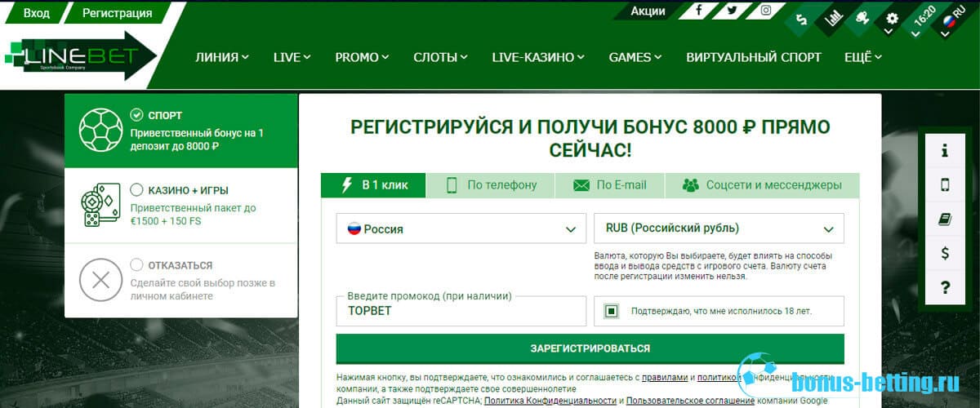This screenshot has width=980, height=408.
Task: Open the ЕЩЁ more menu
Action: (x=863, y=57)
